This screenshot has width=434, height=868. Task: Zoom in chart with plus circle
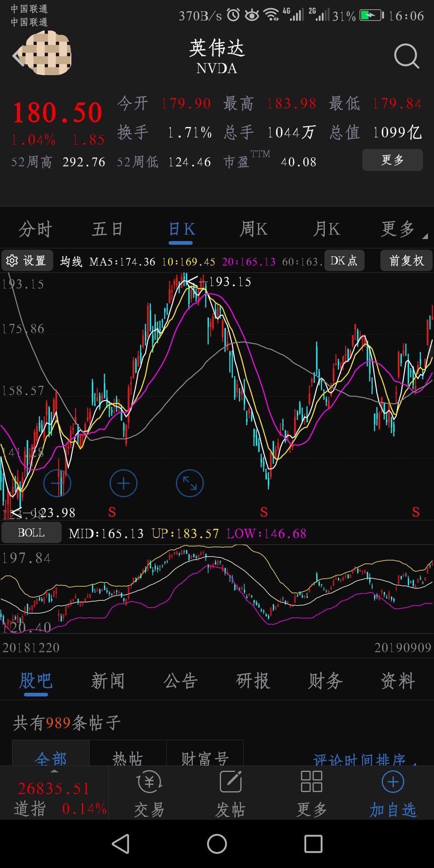click(x=123, y=483)
